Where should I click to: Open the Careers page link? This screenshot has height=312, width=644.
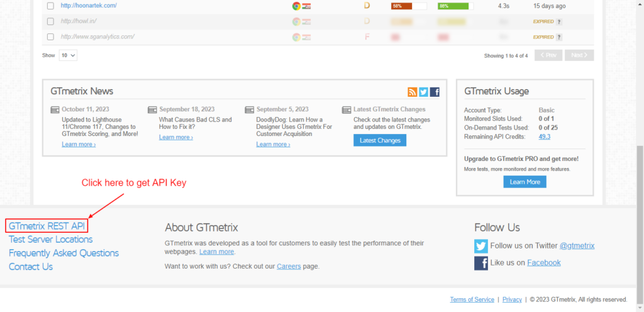tap(289, 267)
